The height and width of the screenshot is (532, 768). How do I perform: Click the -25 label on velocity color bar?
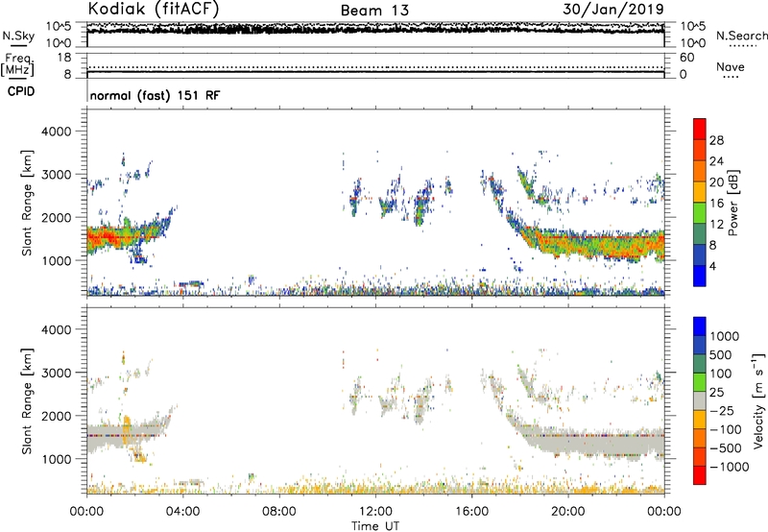pos(722,411)
